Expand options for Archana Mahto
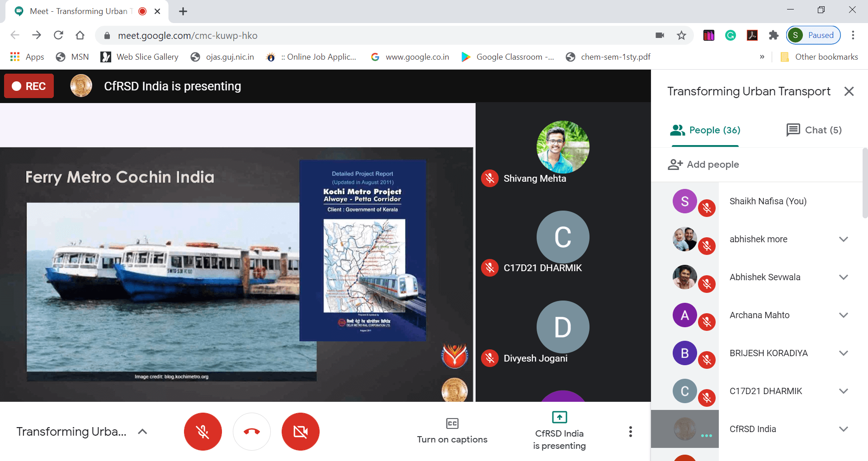The image size is (868, 461). 843,315
